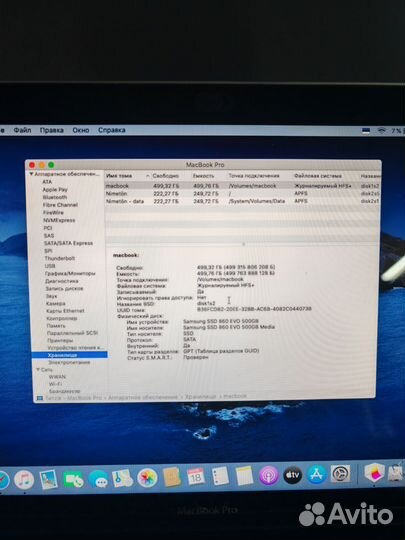The width and height of the screenshot is (405, 540).
Task: Select Электропитание in the sidebar
Action: tap(69, 362)
